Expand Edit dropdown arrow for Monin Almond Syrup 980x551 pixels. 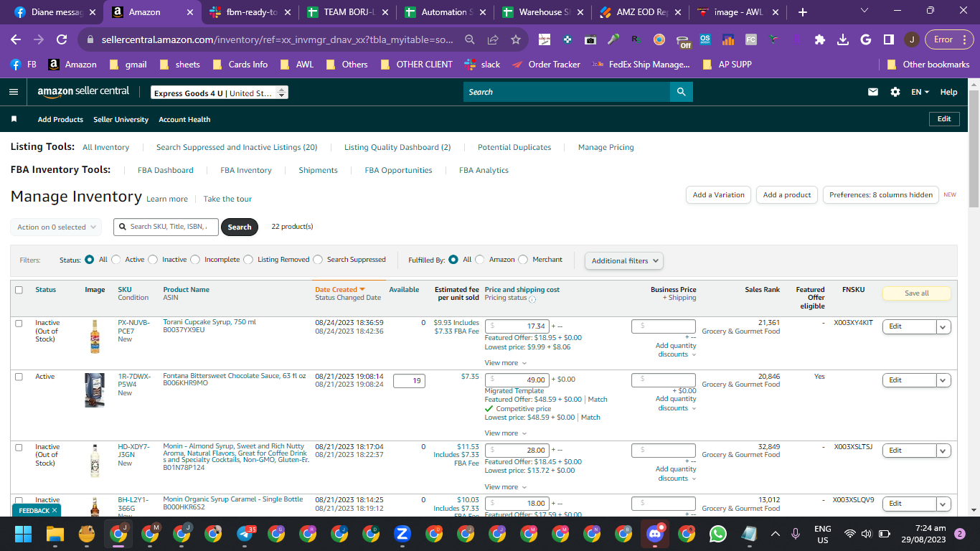tap(943, 451)
